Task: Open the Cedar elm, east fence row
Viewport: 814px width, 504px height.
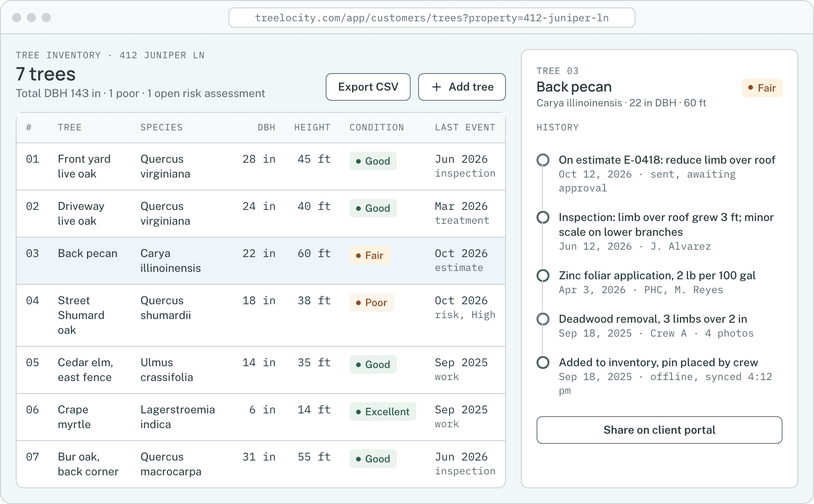Action: coord(261,370)
